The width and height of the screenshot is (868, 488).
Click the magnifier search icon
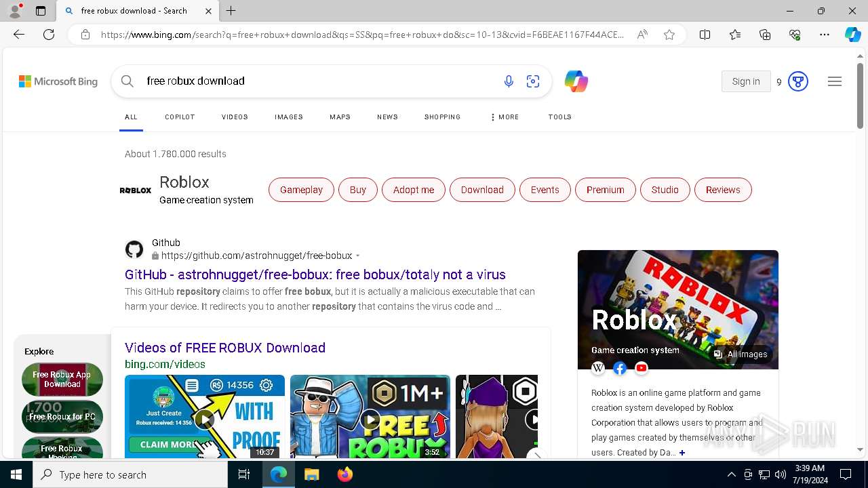(x=127, y=81)
